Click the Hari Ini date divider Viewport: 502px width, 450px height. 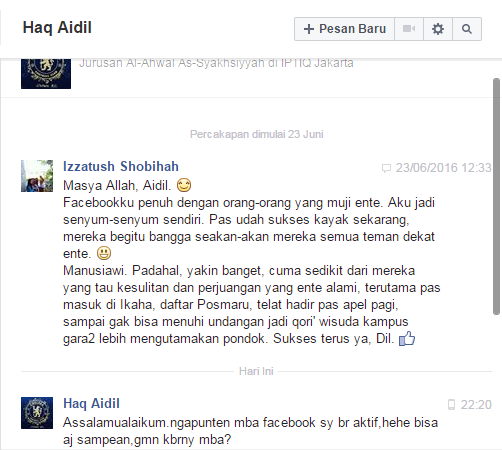(x=256, y=371)
